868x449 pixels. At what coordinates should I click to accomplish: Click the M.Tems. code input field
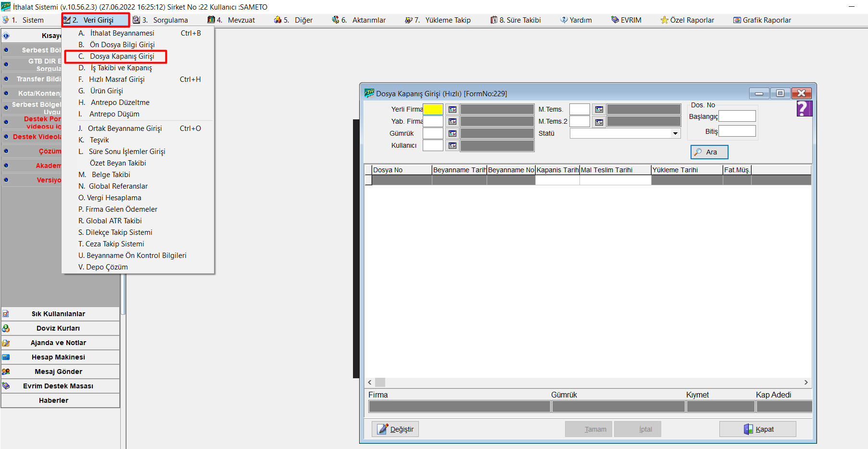[579, 110]
